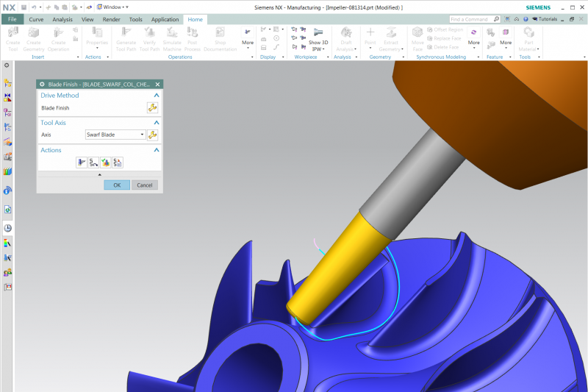Click Offset Region command

(x=445, y=29)
